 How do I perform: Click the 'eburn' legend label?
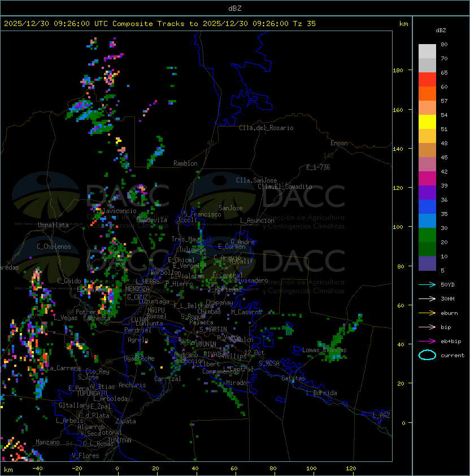coord(449,313)
